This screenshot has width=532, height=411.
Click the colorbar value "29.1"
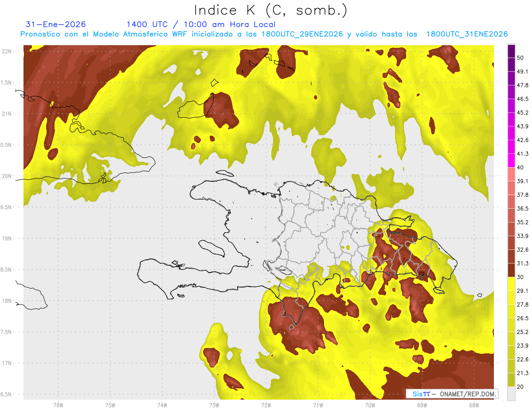point(523,291)
